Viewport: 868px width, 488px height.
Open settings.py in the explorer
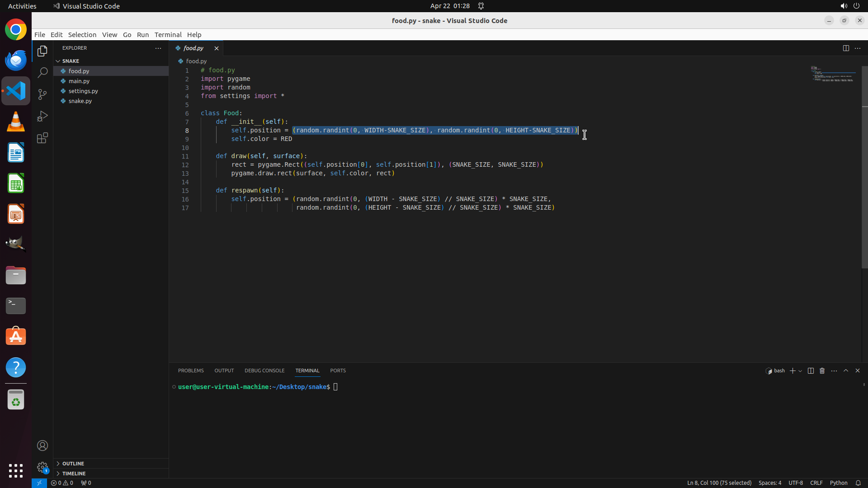pyautogui.click(x=83, y=91)
